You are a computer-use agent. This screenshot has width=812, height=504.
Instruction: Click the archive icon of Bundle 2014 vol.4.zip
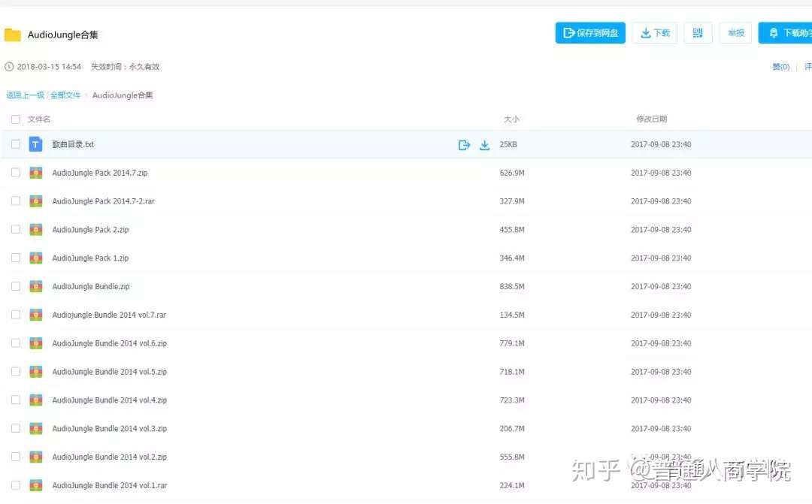[x=36, y=400]
